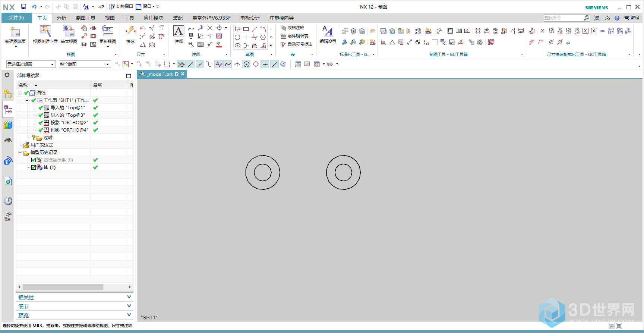The width and height of the screenshot is (644, 333).
Task: Click the 编辑设置 (Edit Settings) icon
Action: pos(328,31)
